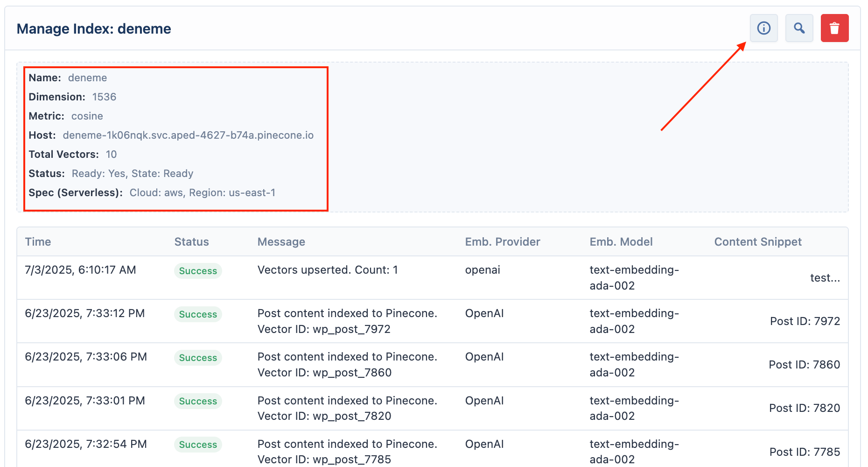Click the Message column header
This screenshot has width=868, height=467.
point(281,242)
